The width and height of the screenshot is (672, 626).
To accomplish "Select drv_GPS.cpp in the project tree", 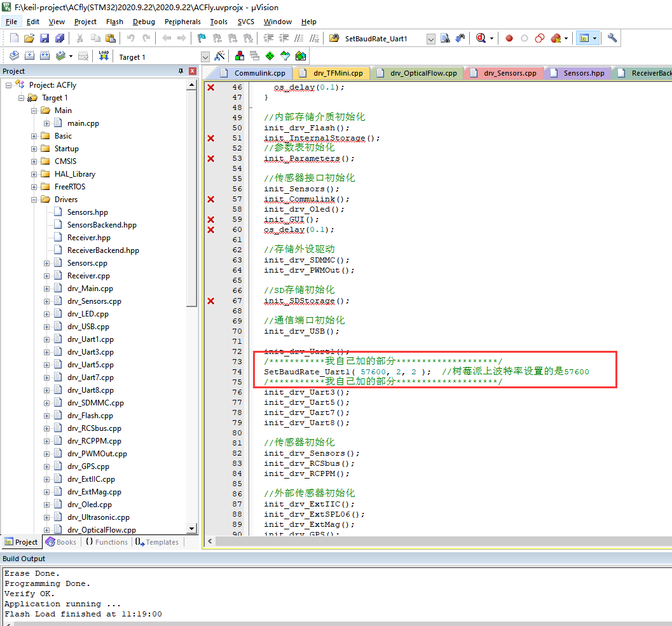I will click(x=88, y=466).
